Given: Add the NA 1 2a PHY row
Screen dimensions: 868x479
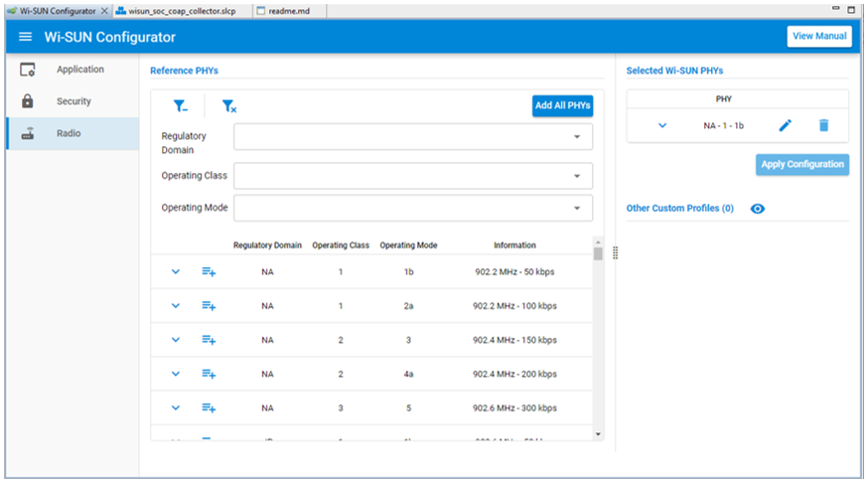Looking at the screenshot, I should 209,306.
